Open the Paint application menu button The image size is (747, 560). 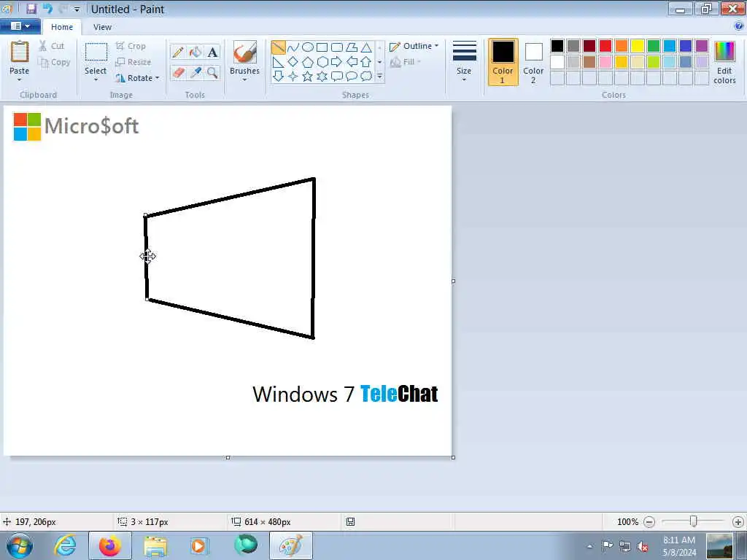pyautogui.click(x=20, y=26)
